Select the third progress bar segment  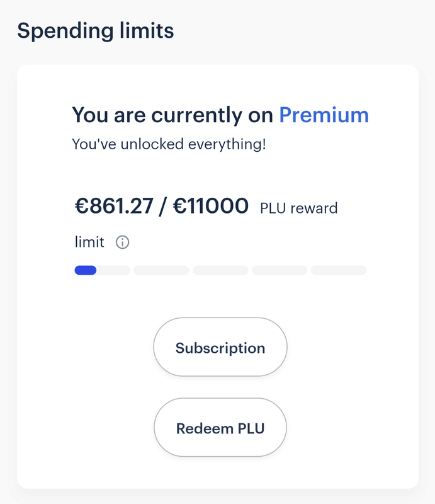pyautogui.click(x=220, y=270)
